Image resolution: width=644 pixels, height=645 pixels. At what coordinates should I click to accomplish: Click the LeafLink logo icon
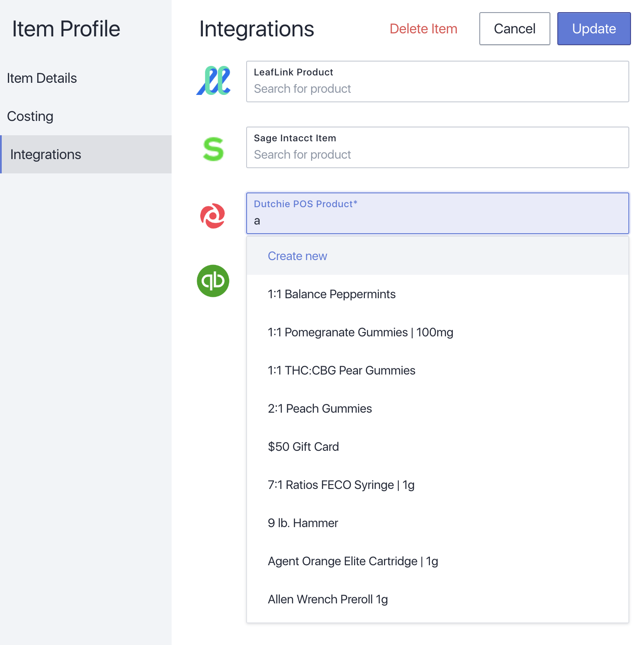[213, 81]
